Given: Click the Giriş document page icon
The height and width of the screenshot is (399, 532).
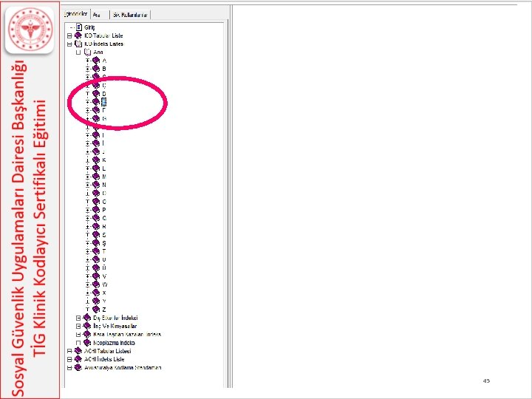Looking at the screenshot, I should coord(79,27).
